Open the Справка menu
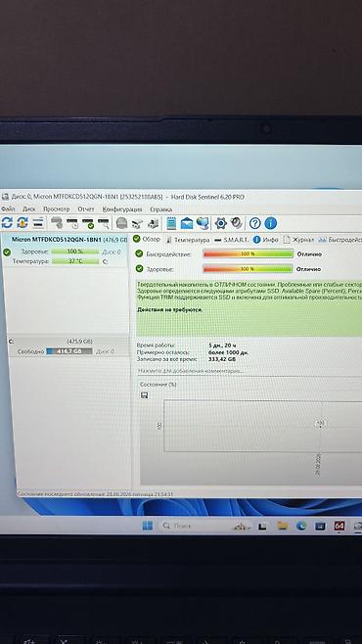Screen dimensions: 362x644 click(160, 208)
